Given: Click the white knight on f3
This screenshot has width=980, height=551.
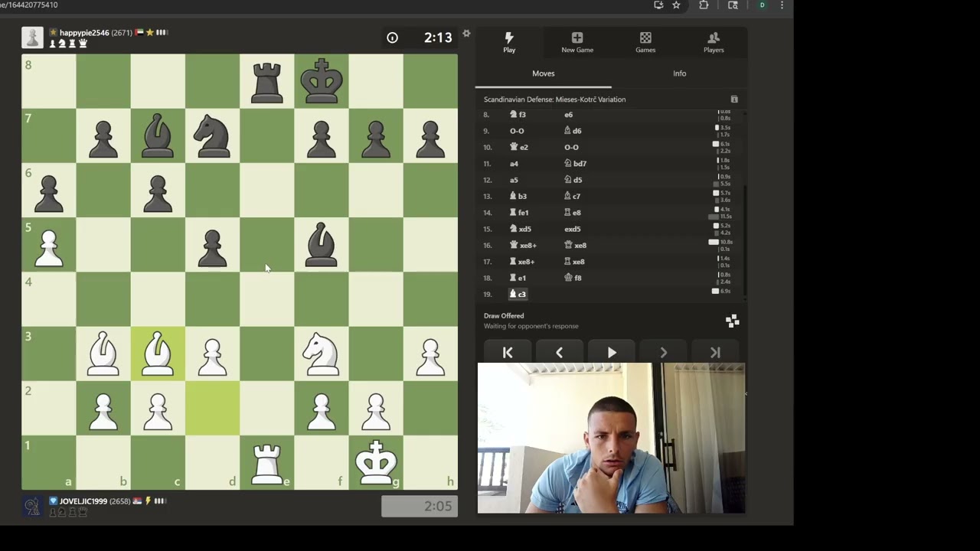Looking at the screenshot, I should (x=322, y=354).
